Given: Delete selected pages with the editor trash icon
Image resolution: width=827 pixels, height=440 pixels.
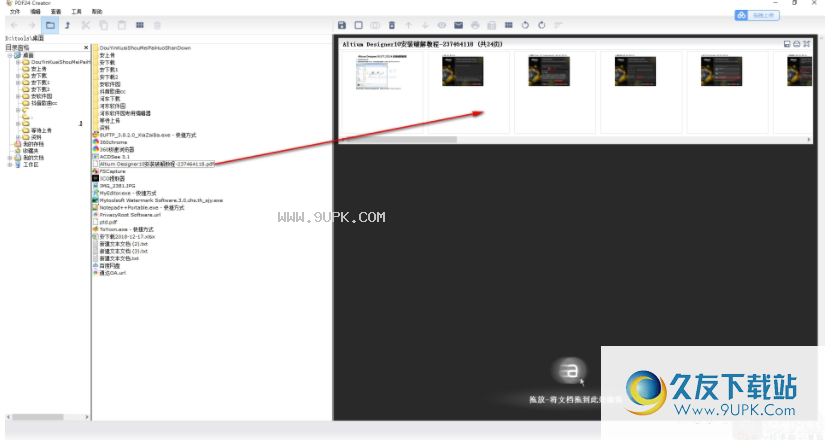Looking at the screenshot, I should 392,25.
